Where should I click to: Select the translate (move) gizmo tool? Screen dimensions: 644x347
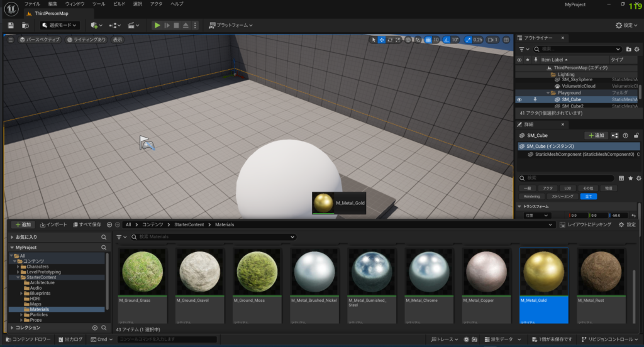pos(382,40)
